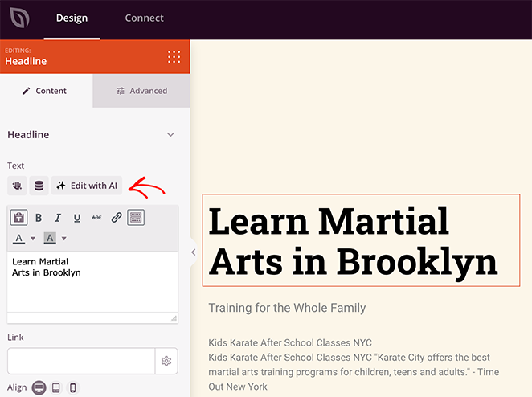The width and height of the screenshot is (532, 397).
Task: Apply strikethrough formatting
Action: 96,218
